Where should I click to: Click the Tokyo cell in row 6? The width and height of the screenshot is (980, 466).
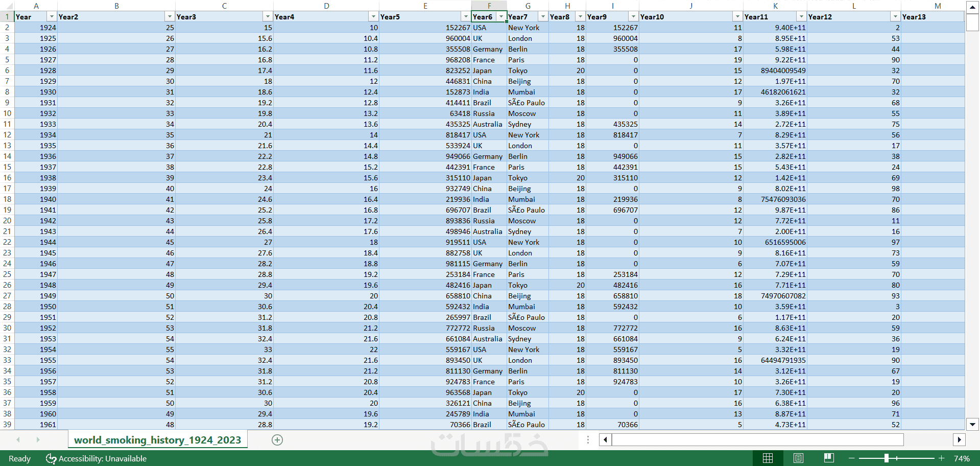(x=528, y=71)
